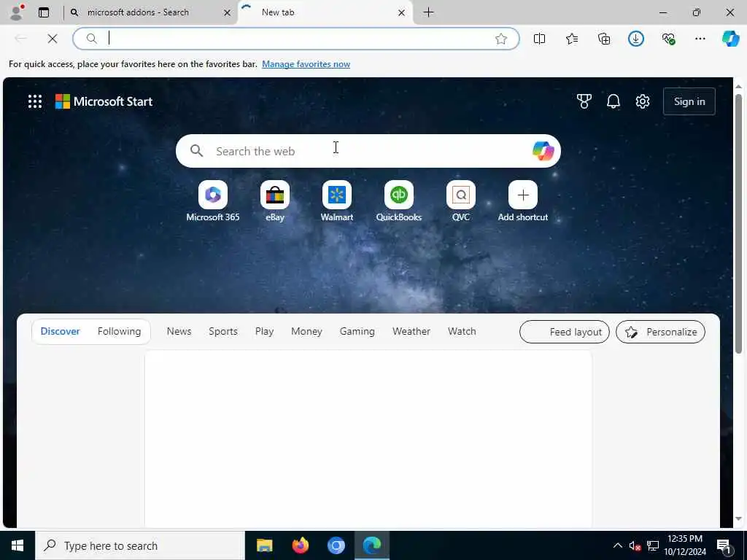Switch to the Following feed tab

coord(119,332)
